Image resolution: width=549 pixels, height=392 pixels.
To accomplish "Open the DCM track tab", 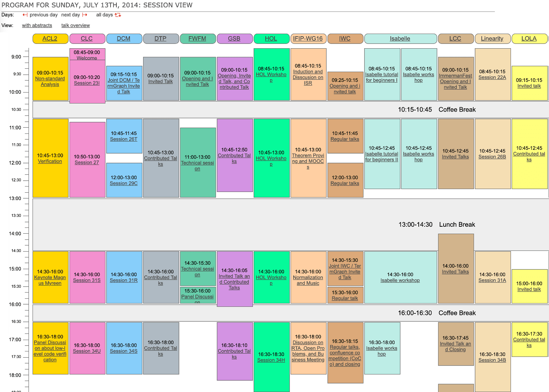I will [124, 39].
